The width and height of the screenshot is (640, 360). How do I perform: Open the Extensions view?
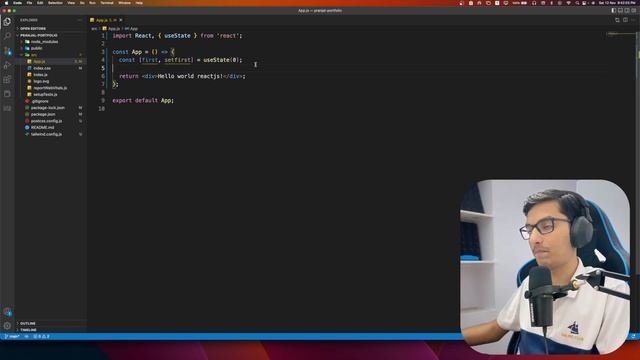(x=7, y=80)
